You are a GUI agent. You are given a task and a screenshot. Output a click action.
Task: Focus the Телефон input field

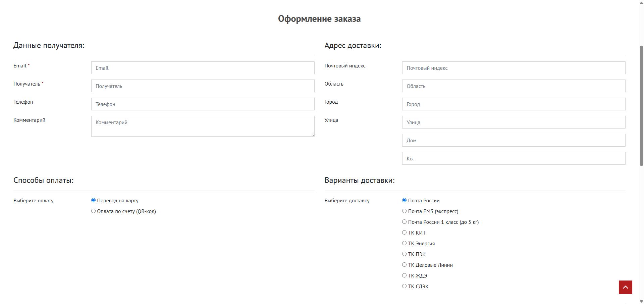point(203,104)
